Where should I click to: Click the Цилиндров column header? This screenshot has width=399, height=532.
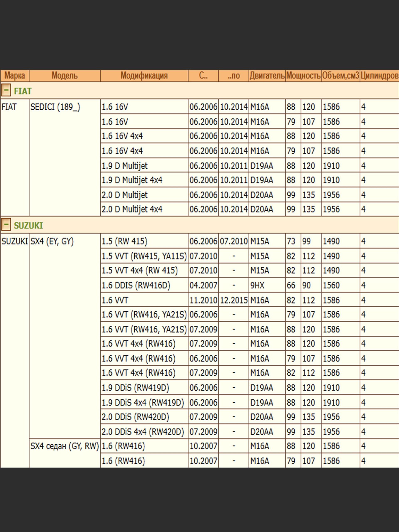pos(379,75)
